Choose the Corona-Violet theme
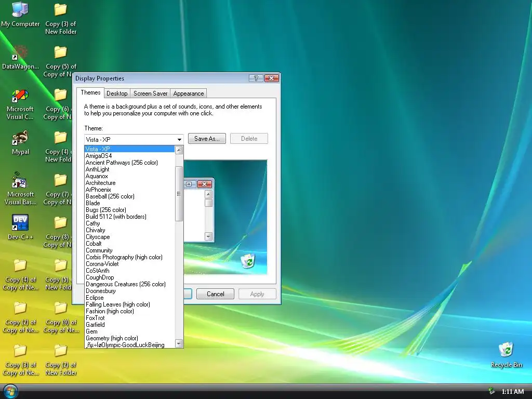This screenshot has height=399, width=532. (x=129, y=264)
